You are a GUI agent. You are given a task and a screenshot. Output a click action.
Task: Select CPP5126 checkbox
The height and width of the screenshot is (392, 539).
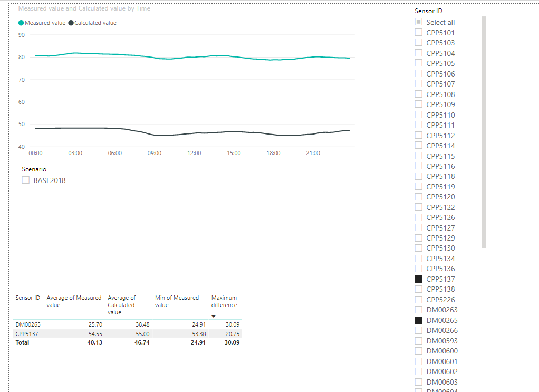click(418, 217)
